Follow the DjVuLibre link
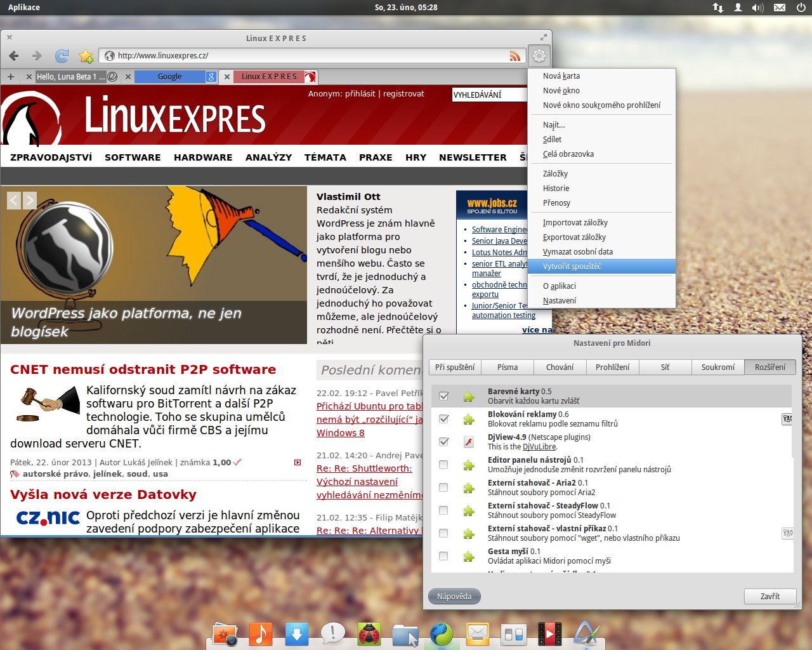812x650 pixels. (x=539, y=447)
